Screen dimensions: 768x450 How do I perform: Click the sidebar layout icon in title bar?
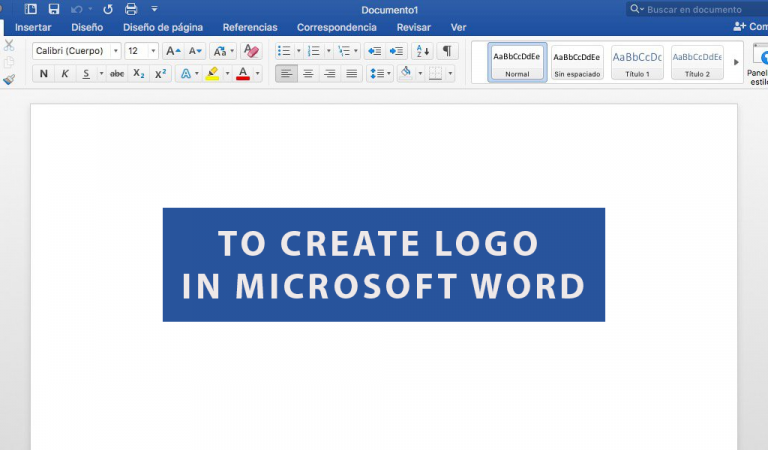31,9
